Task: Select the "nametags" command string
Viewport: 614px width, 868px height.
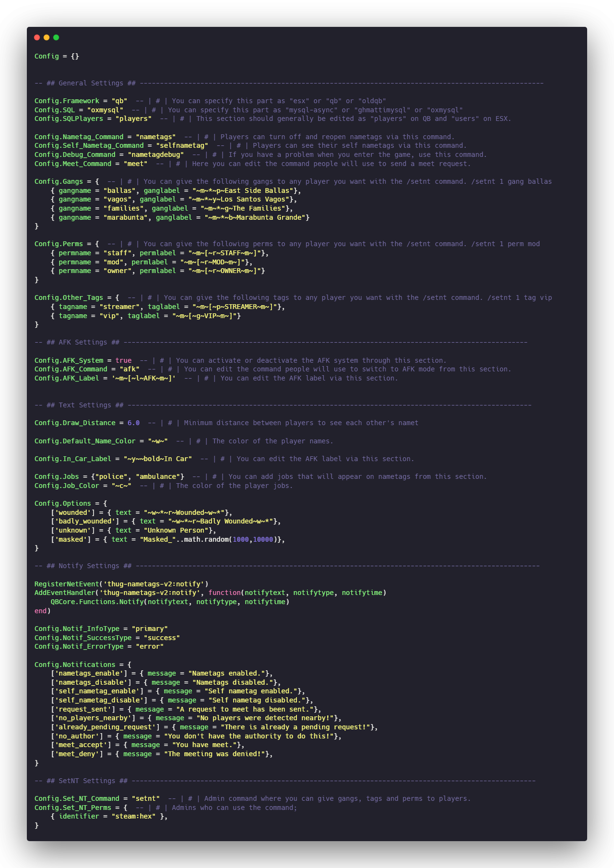Action: [x=155, y=137]
